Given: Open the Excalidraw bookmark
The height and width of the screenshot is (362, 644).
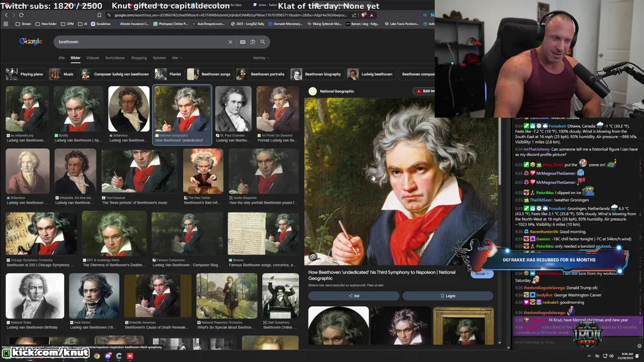Looking at the screenshot, I should 101,24.
